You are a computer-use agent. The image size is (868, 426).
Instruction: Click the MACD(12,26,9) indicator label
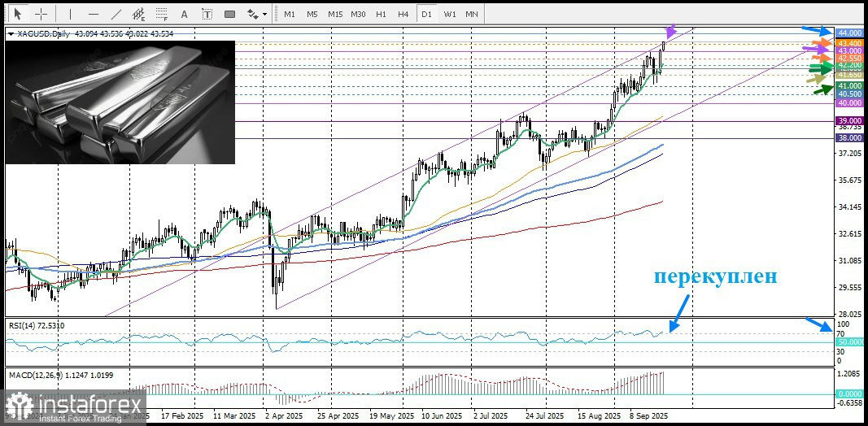[x=60, y=375]
